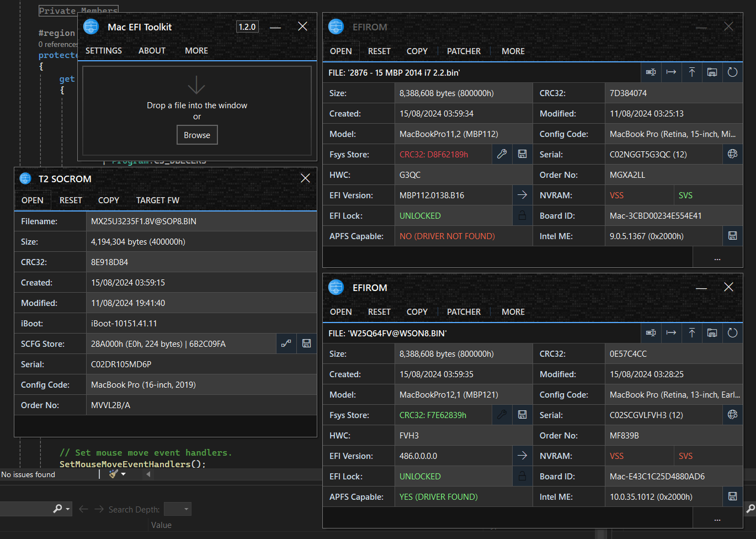756x539 pixels.
Task: Click the SCFG Store save icon
Action: point(306,344)
